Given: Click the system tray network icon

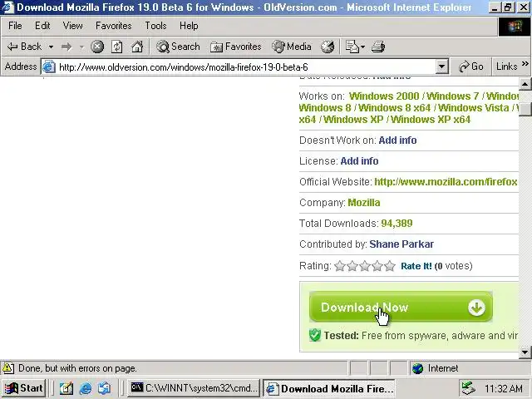Looking at the screenshot, I should coord(469,388).
